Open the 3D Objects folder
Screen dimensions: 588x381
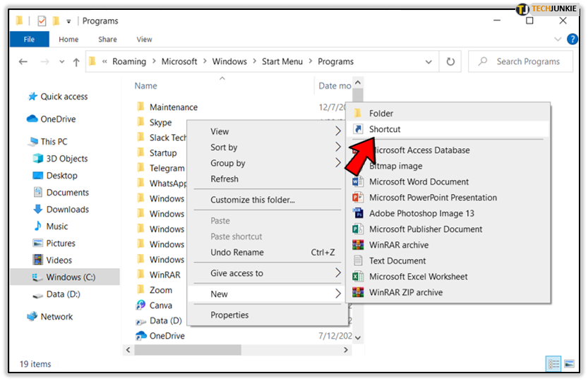coord(60,159)
